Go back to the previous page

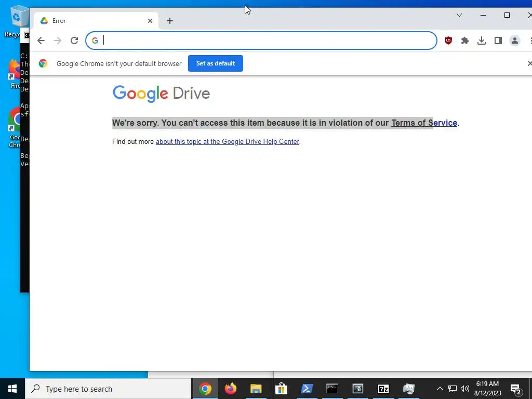[x=41, y=41]
